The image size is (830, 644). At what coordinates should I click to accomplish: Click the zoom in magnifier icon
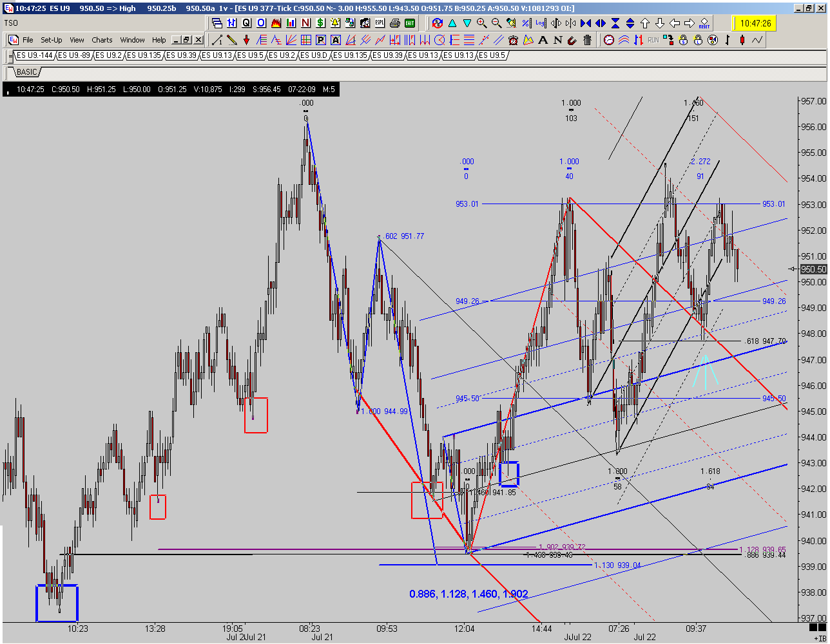click(x=481, y=23)
